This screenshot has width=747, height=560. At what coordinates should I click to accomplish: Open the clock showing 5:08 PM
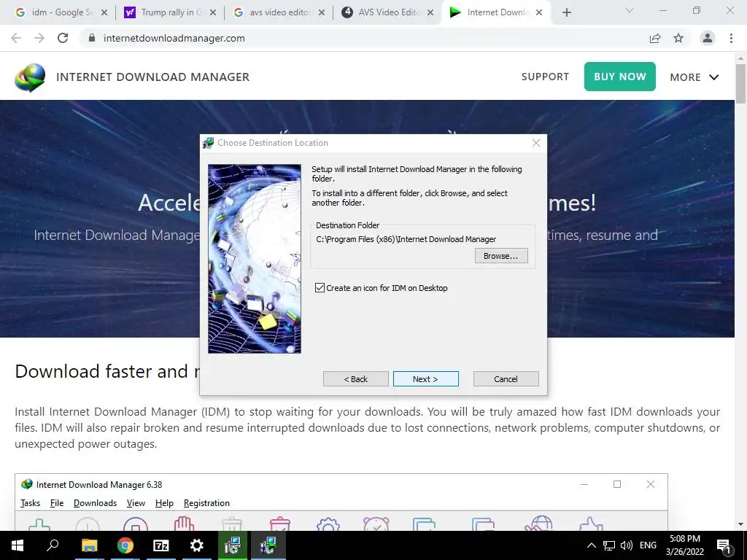[x=684, y=545]
